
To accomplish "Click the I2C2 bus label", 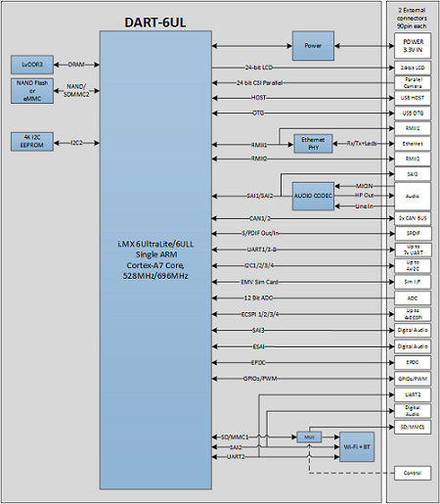I will click(x=76, y=143).
